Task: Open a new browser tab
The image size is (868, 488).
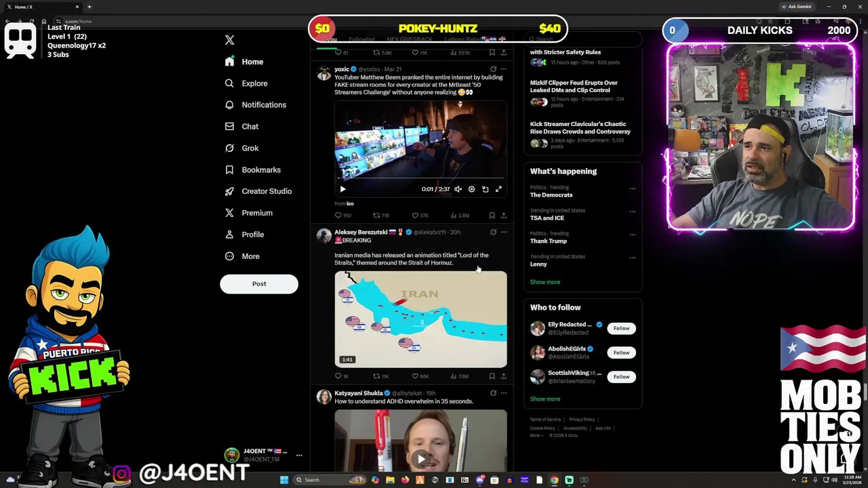Action: [x=89, y=7]
